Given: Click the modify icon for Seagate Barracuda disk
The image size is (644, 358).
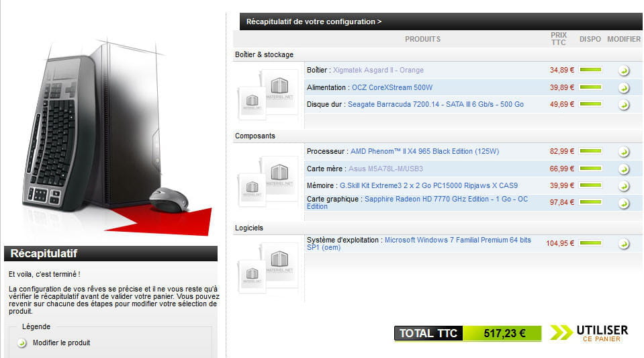Looking at the screenshot, I should (x=623, y=105).
